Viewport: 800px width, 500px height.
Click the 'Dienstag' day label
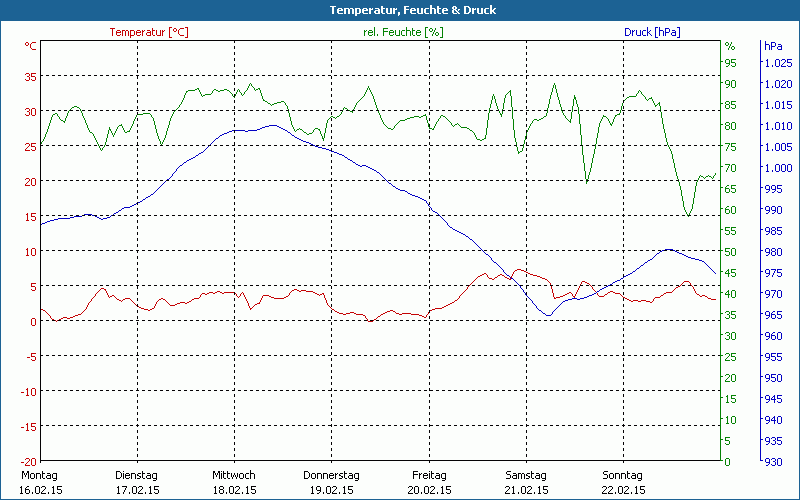(136, 476)
